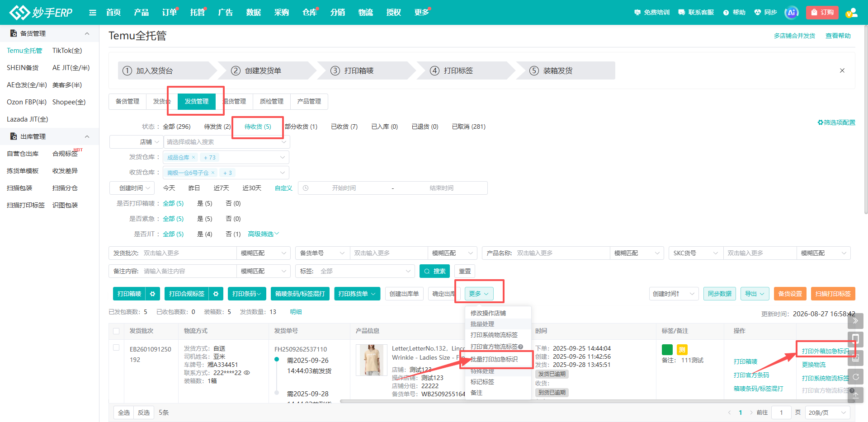Image resolution: width=868 pixels, height=422 pixels.
Task: Expand 高级筛选 advanced filters
Action: [x=264, y=234]
